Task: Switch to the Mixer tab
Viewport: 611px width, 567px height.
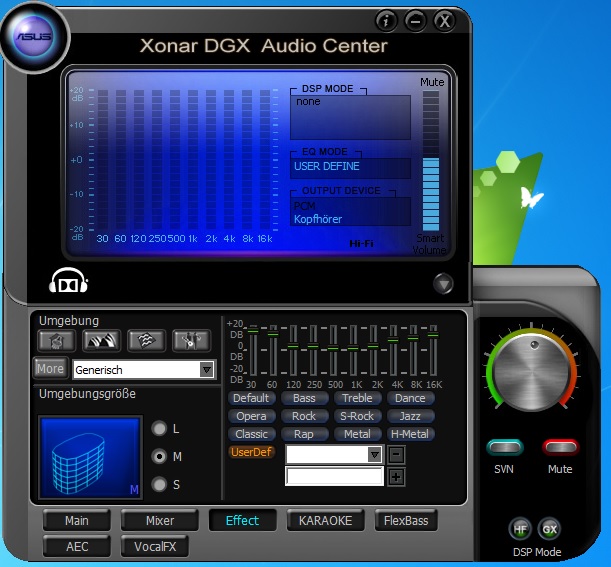Action: 160,520
